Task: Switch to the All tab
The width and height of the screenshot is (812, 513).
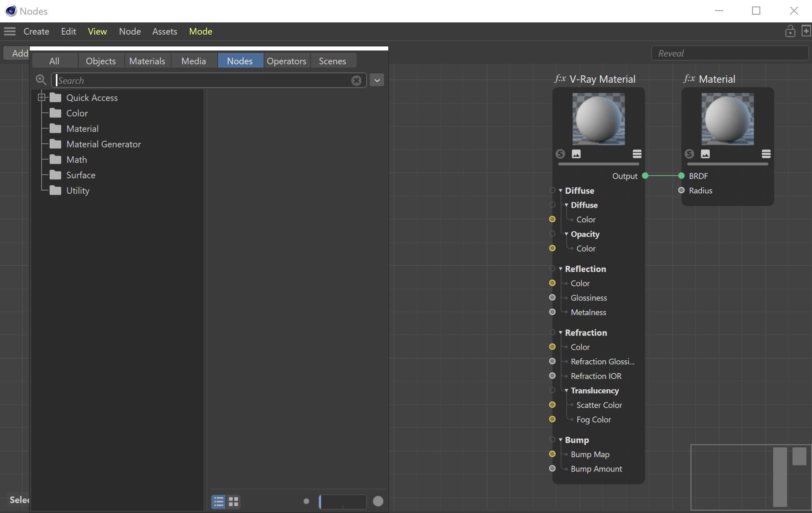Action: coord(54,61)
